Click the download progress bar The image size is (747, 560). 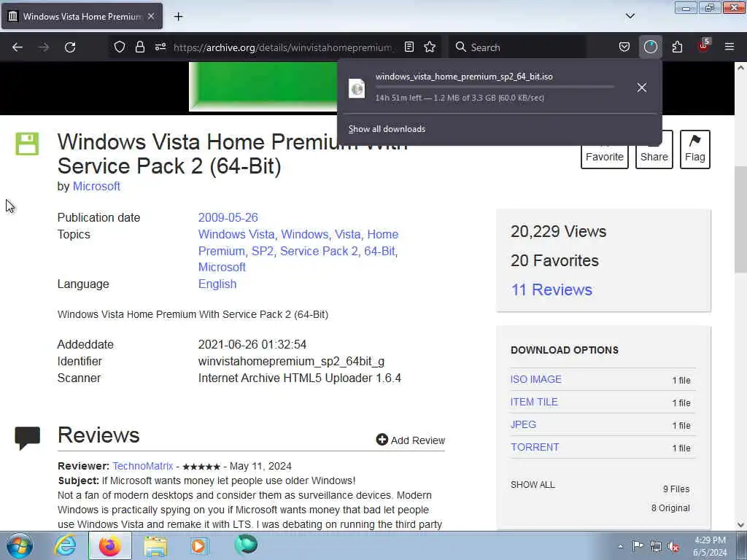[495, 87]
